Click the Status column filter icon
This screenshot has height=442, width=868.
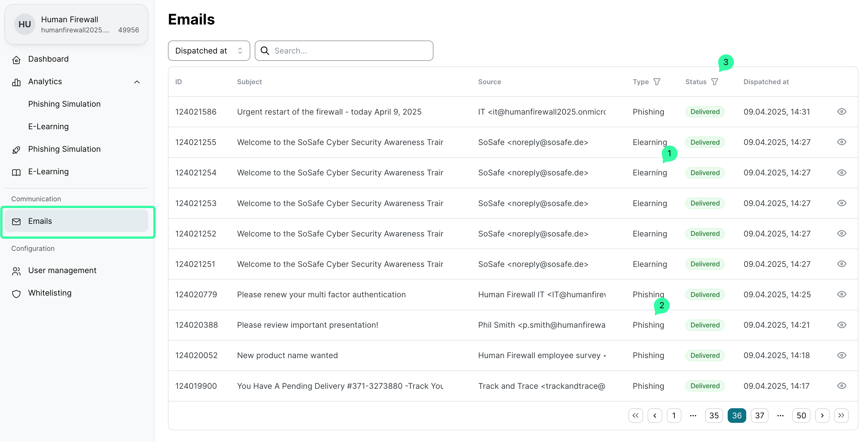pyautogui.click(x=714, y=82)
